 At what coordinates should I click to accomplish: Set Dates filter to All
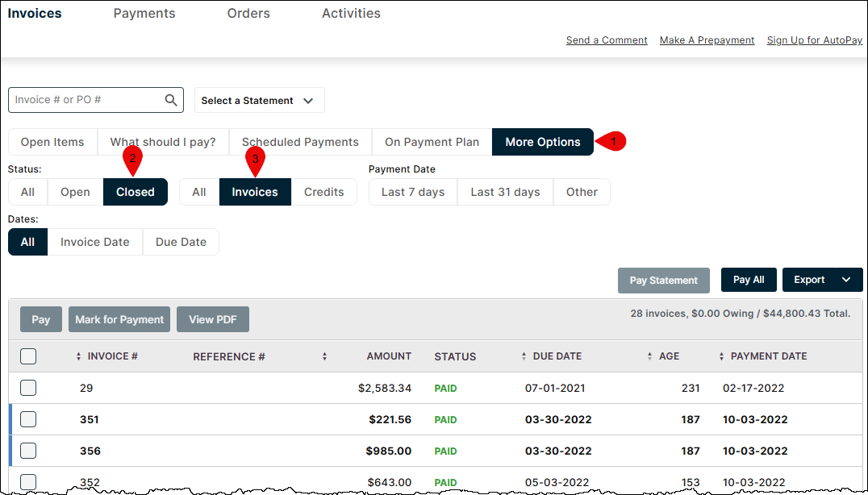(27, 242)
